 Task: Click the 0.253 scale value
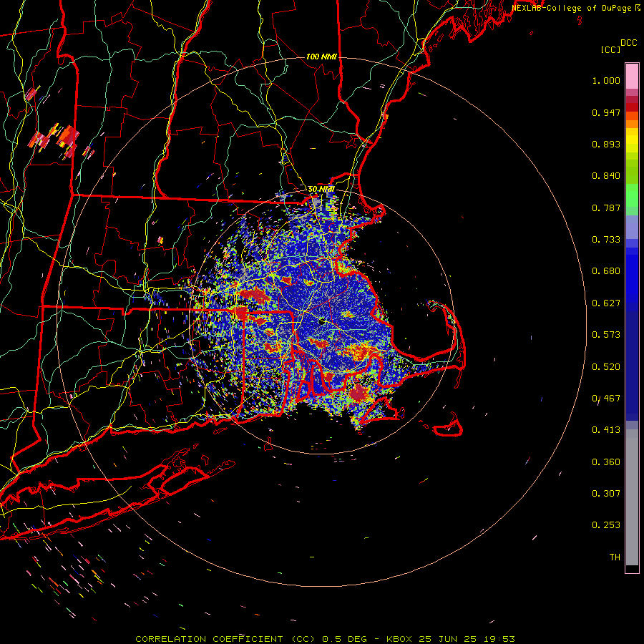(606, 525)
